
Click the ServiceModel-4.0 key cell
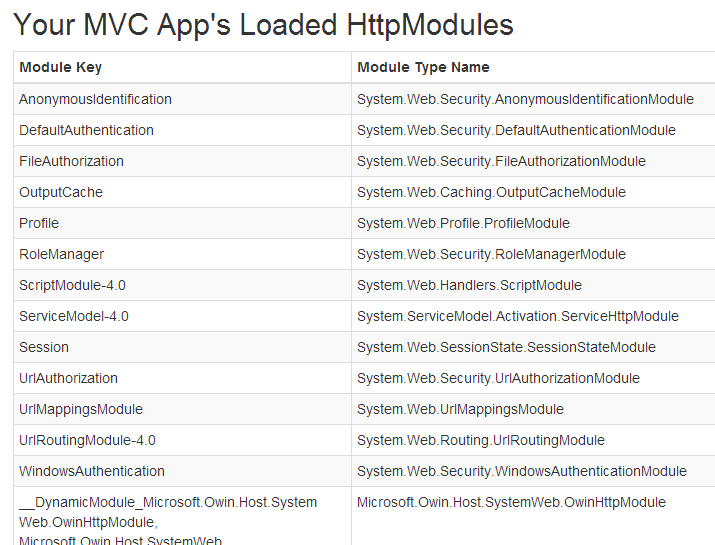[x=74, y=316]
